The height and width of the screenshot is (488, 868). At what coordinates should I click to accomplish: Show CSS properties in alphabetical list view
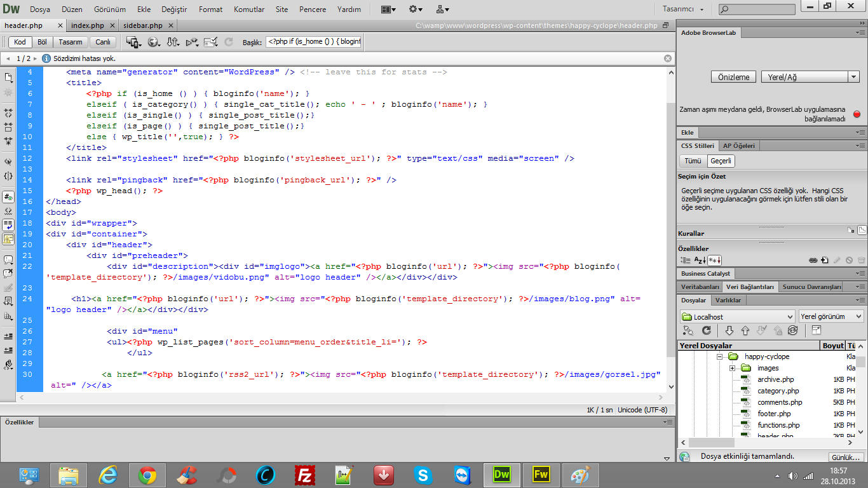click(x=699, y=260)
